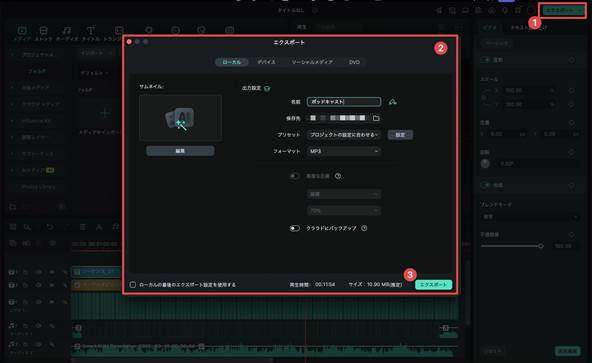The image size is (592, 363).
Task: Open the ブレンドモード dropdown in properties panel
Action: pyautogui.click(x=529, y=217)
